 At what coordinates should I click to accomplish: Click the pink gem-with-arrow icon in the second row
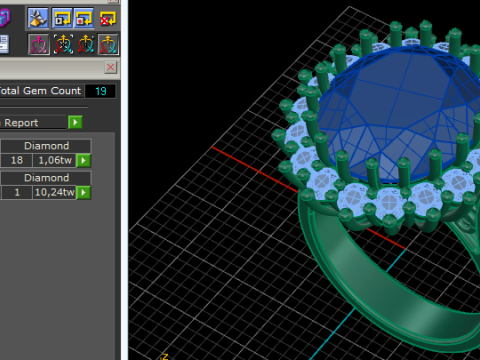(39, 44)
